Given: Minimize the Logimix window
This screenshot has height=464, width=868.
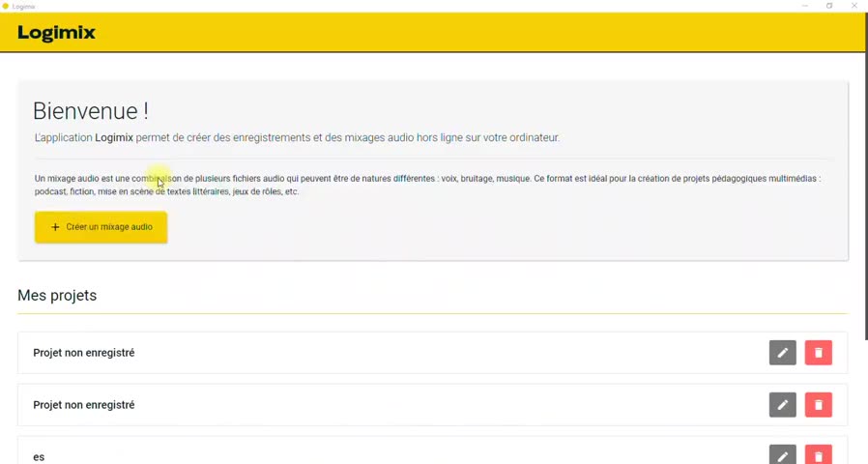Looking at the screenshot, I should (x=805, y=6).
